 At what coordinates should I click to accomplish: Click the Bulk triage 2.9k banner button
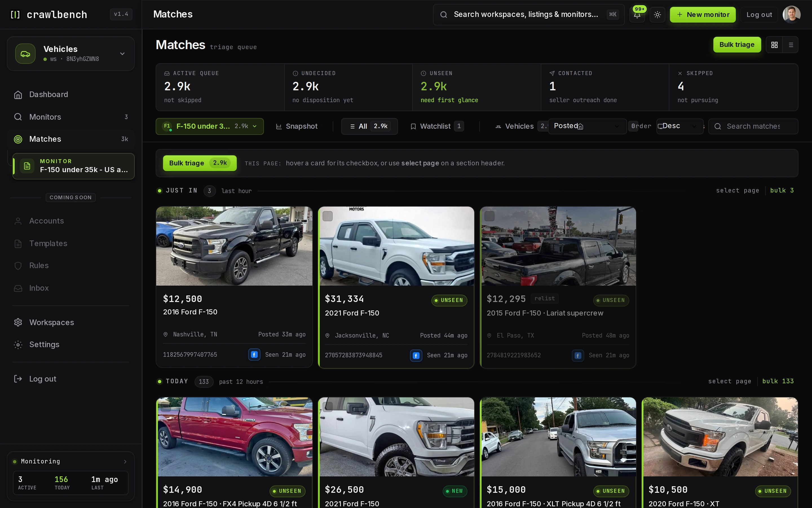(x=200, y=163)
